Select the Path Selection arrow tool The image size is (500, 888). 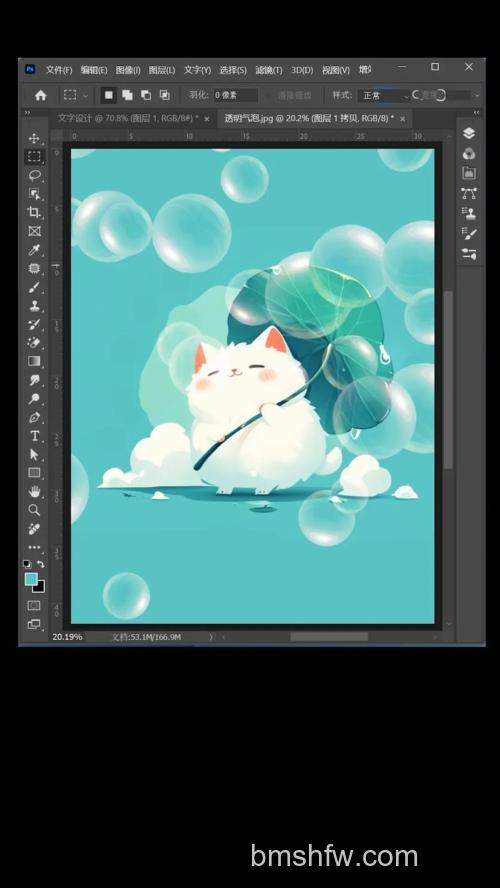35,454
